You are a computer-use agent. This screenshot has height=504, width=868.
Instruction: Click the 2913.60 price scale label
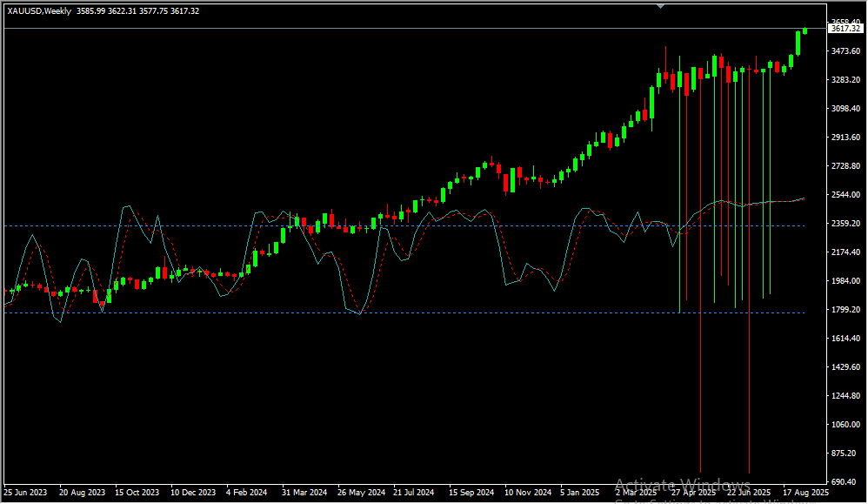click(x=845, y=138)
